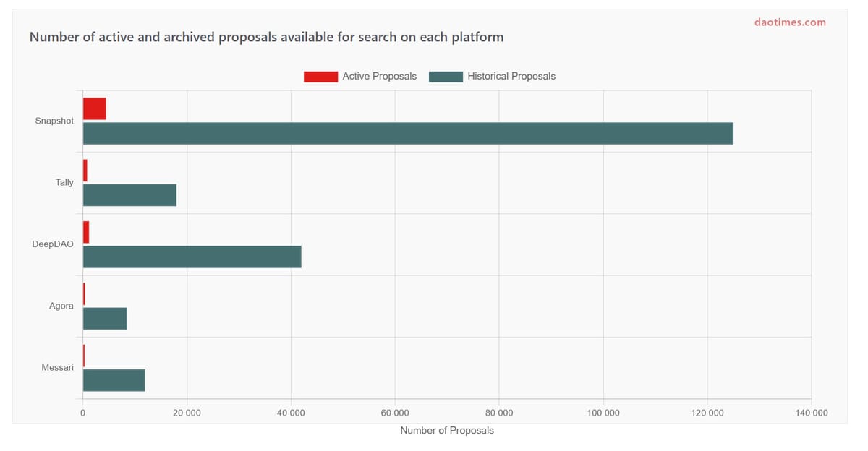Click Messari's teal historical proposals bar
868x451 pixels.
click(x=114, y=380)
